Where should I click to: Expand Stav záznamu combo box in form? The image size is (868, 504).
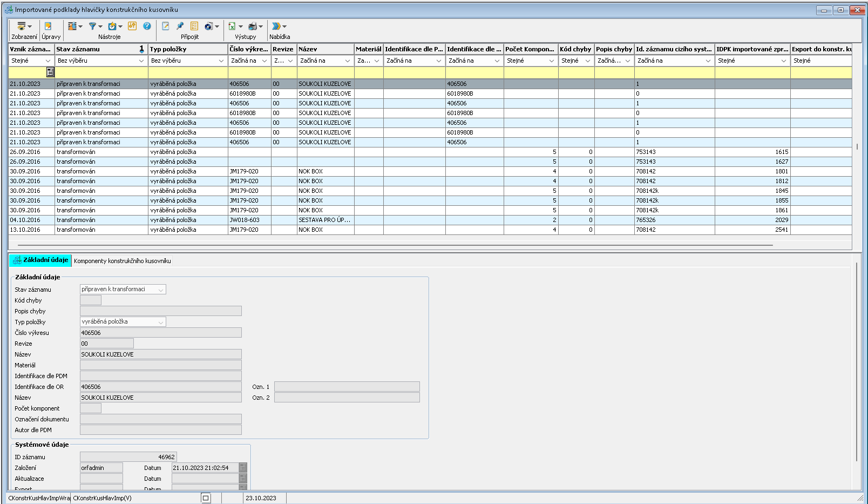[x=160, y=290]
